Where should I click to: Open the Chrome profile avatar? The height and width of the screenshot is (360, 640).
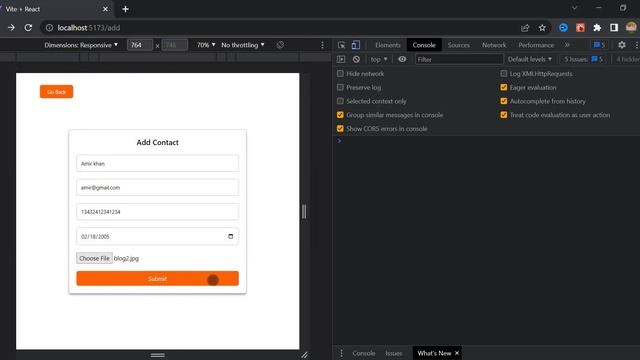pyautogui.click(x=631, y=28)
